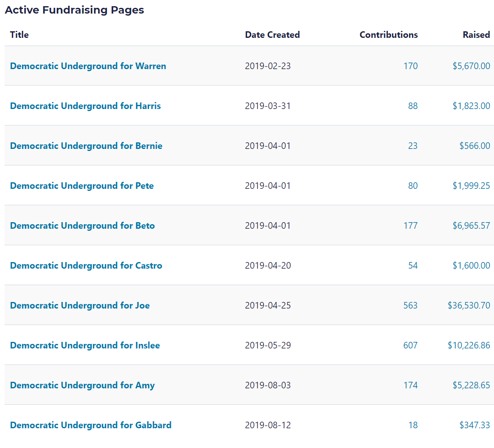Click Inslee's 607 contributions count
Screen dimensions: 494x448
pos(410,345)
